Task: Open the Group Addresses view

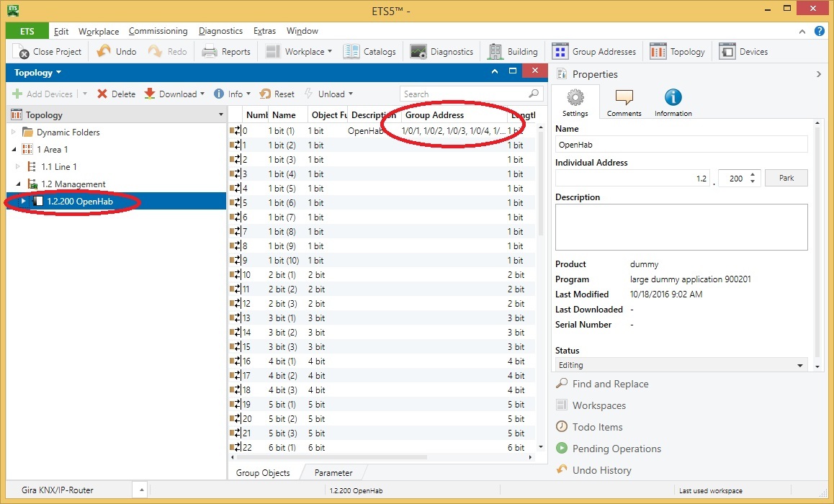Action: [595, 51]
